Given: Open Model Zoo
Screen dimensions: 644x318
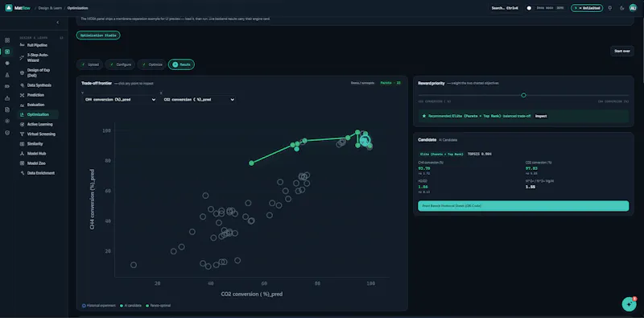Looking at the screenshot, I should (x=36, y=163).
